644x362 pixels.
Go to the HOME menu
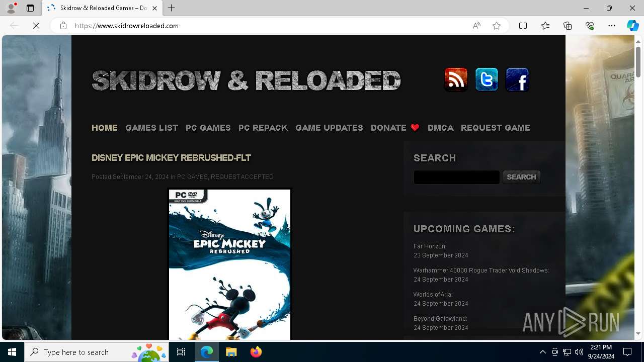105,128
